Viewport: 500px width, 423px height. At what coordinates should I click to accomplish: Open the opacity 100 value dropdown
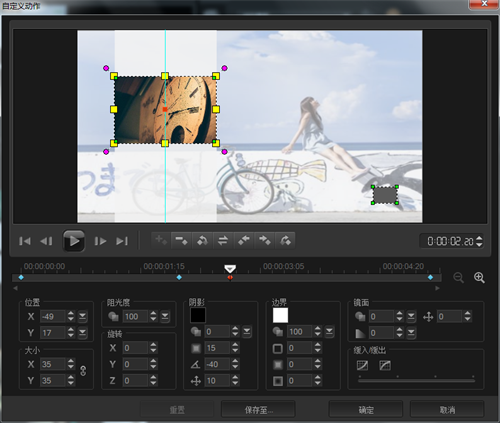click(x=165, y=316)
